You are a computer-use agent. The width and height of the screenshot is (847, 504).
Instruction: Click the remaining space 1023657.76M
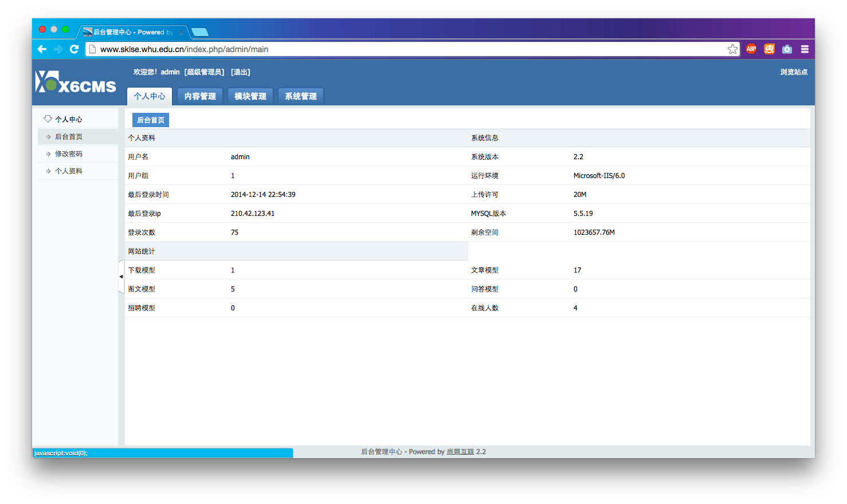[x=594, y=233]
